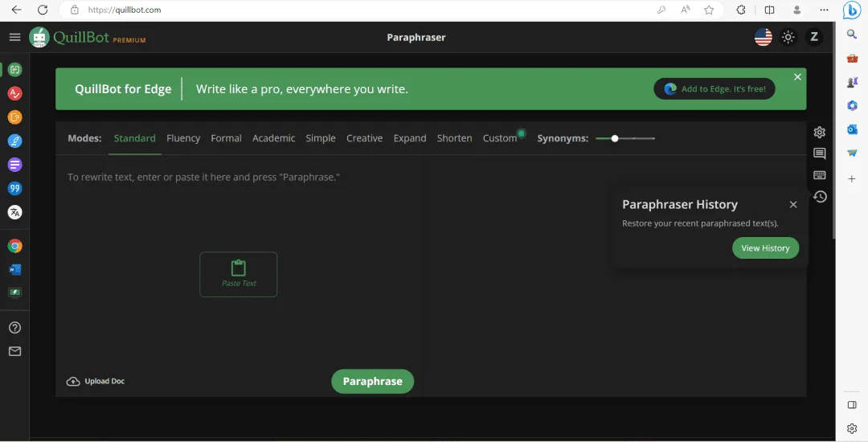Image resolution: width=868 pixels, height=442 pixels.
Task: Open Edge sidebar Shopping tools briefcase icon
Action: pyautogui.click(x=852, y=58)
